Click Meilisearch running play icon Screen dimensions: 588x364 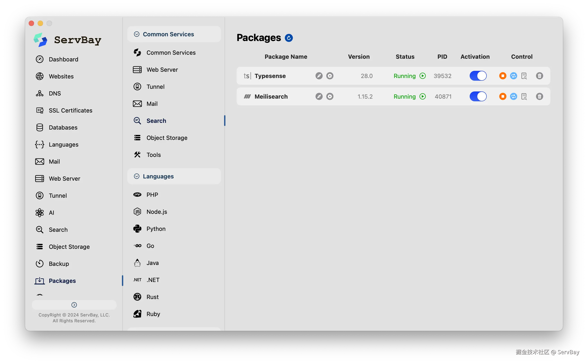tap(423, 97)
